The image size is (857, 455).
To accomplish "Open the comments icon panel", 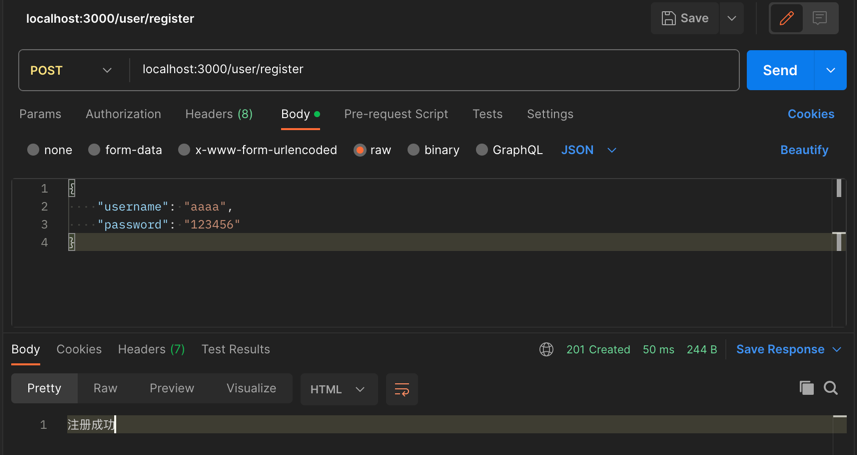I will (x=820, y=18).
